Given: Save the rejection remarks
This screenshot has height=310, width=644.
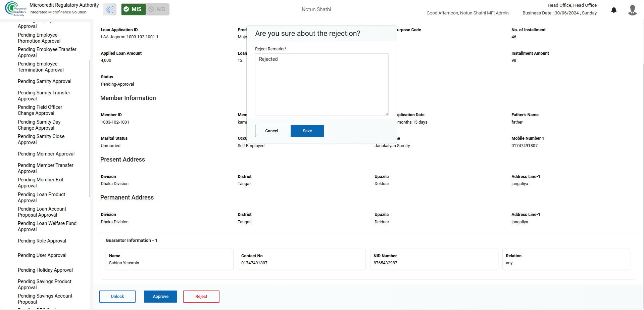Looking at the screenshot, I should 307,131.
